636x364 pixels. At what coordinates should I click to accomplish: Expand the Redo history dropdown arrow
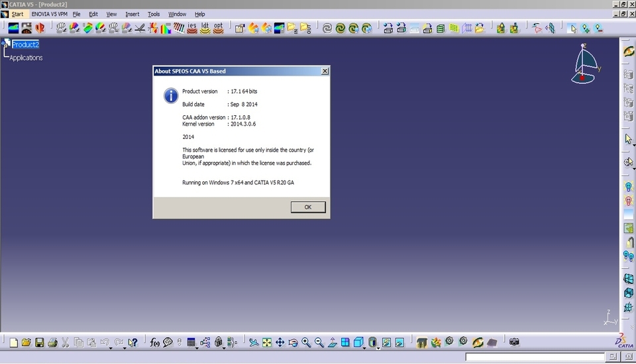[125, 348]
